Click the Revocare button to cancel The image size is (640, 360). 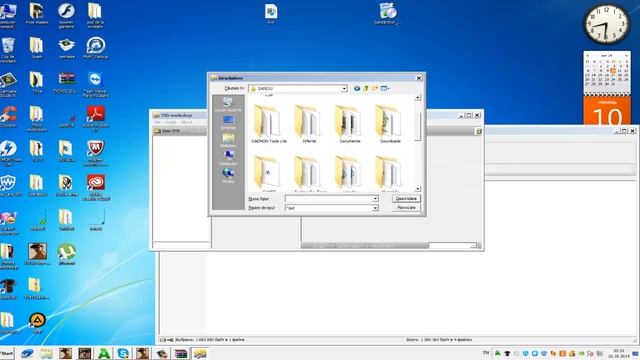(406, 208)
